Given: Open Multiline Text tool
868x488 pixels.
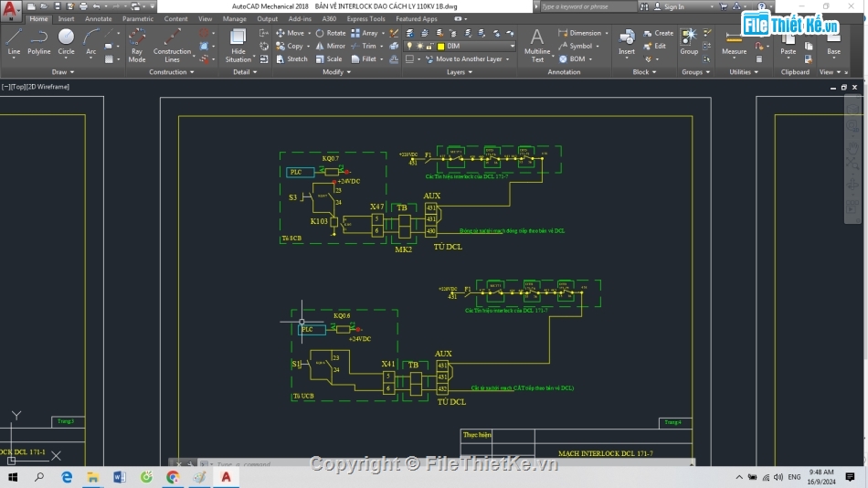Looking at the screenshot, I should 537,46.
